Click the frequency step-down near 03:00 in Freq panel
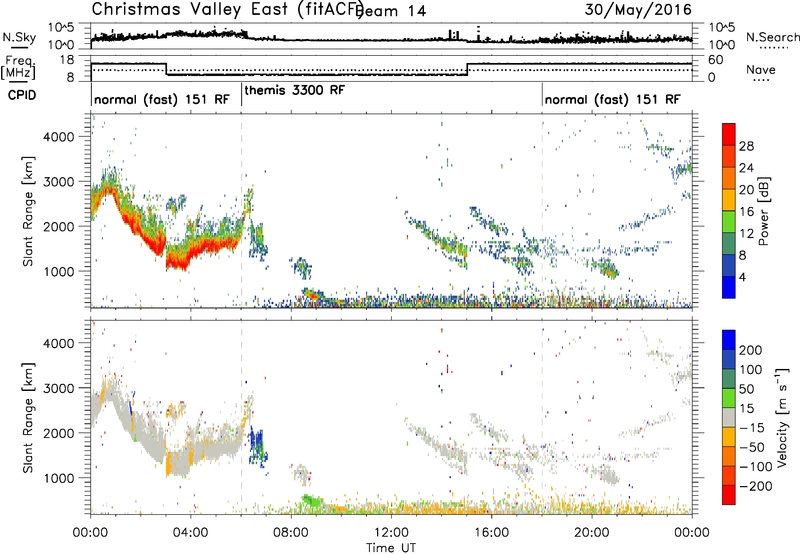Screen dimensions: 800x554 tap(166, 69)
